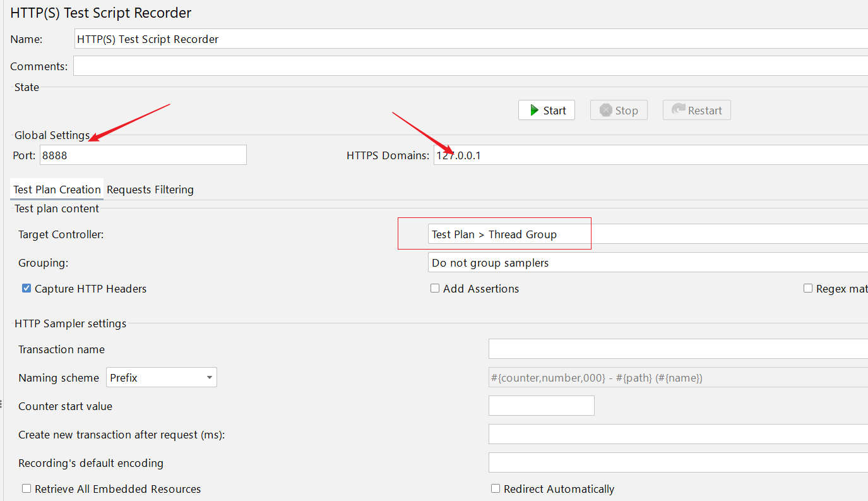The image size is (868, 501).
Task: Click into the Comments field
Action: click(x=470, y=66)
